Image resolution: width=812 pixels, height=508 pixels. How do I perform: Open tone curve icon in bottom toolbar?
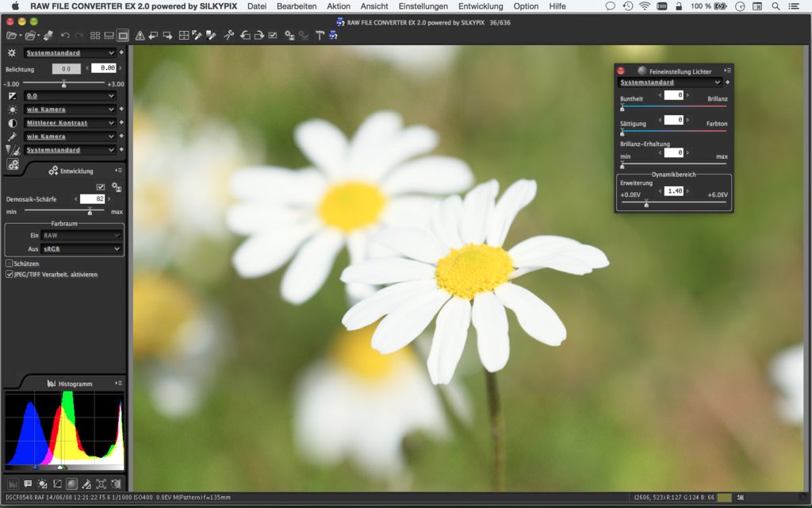coord(57,483)
